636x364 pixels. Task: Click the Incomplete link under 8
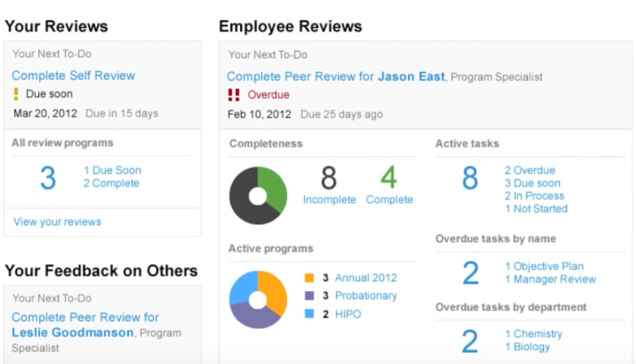pos(329,200)
